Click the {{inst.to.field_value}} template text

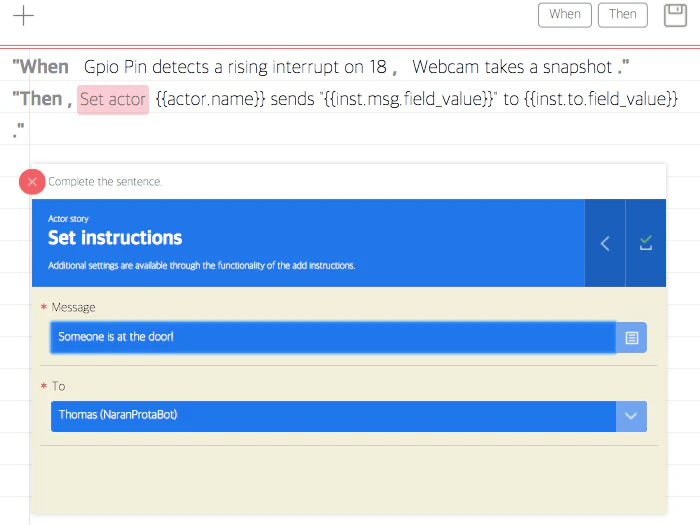[x=601, y=99]
